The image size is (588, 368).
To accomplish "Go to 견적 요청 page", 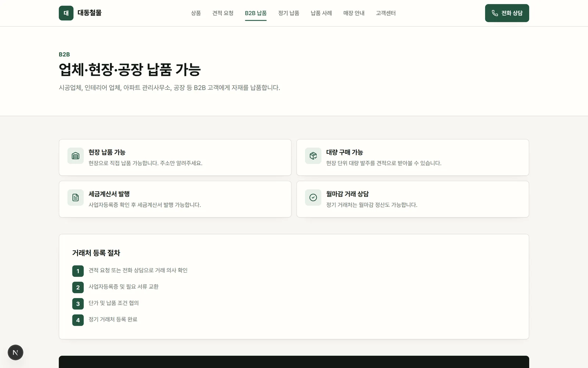I will 223,13.
